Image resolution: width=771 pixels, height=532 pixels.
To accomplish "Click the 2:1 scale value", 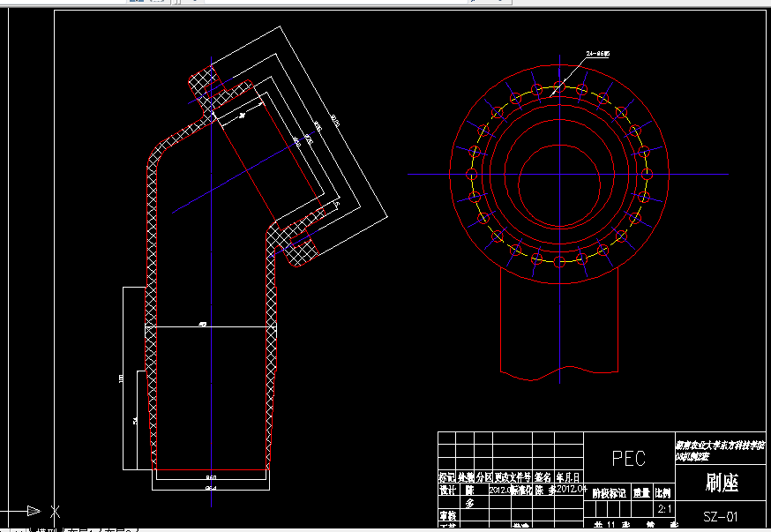I will click(x=664, y=509).
